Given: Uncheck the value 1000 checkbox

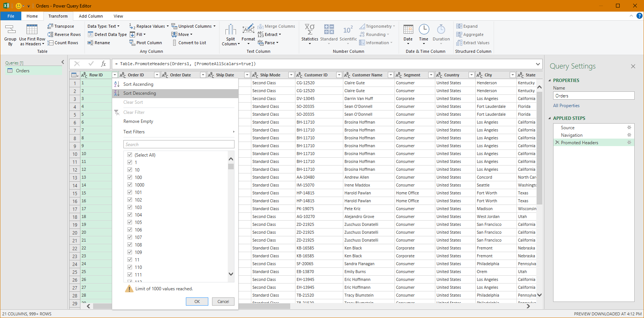Looking at the screenshot, I should point(130,185).
